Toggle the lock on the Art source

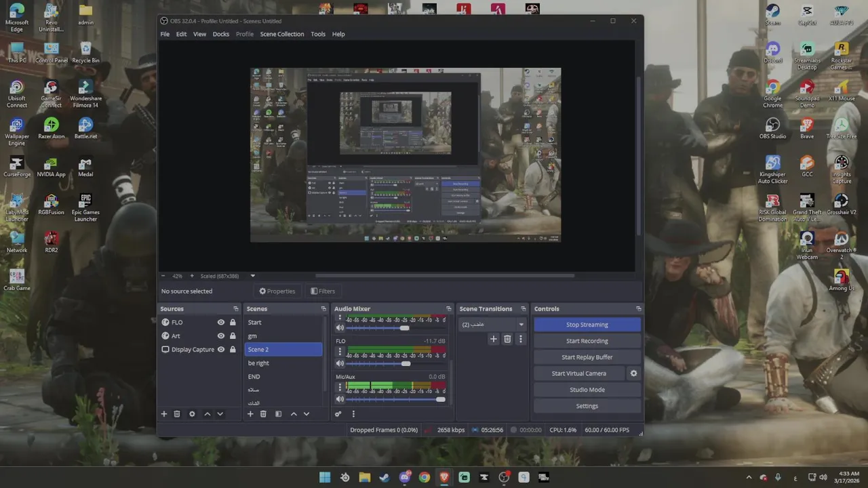pos(233,336)
